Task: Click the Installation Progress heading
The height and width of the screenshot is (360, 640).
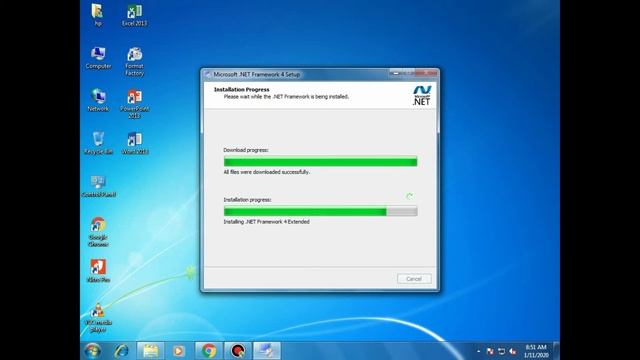Action: point(242,89)
